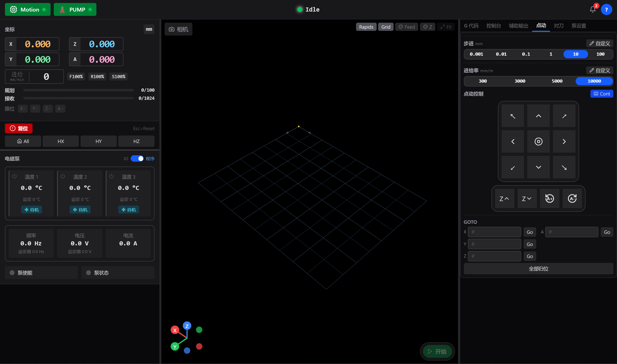This screenshot has height=364, width=617.
Task: Toggle Rapids display in the viewer
Action: (x=366, y=27)
